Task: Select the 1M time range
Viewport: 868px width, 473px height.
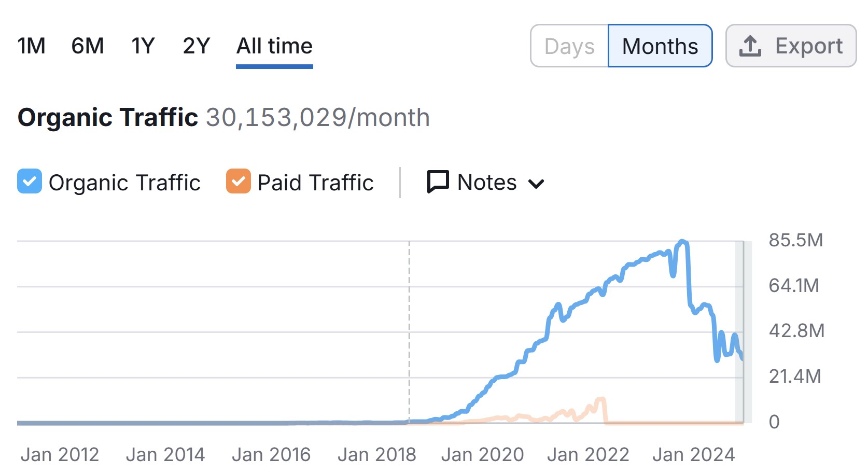Action: [x=31, y=46]
